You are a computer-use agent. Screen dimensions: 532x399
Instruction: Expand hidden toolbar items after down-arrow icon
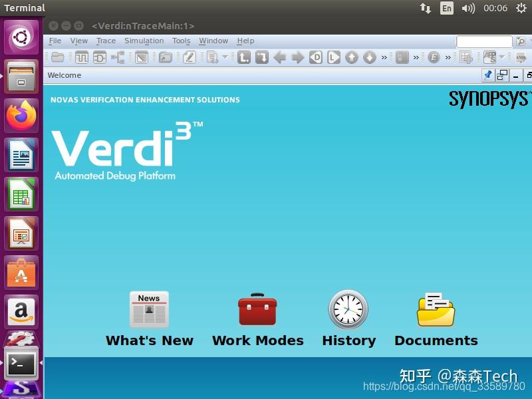tap(384, 57)
